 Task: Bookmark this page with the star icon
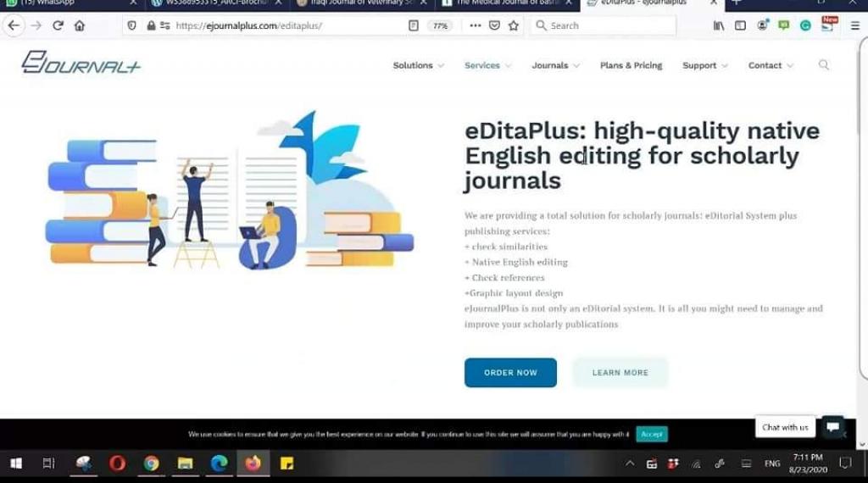(514, 25)
